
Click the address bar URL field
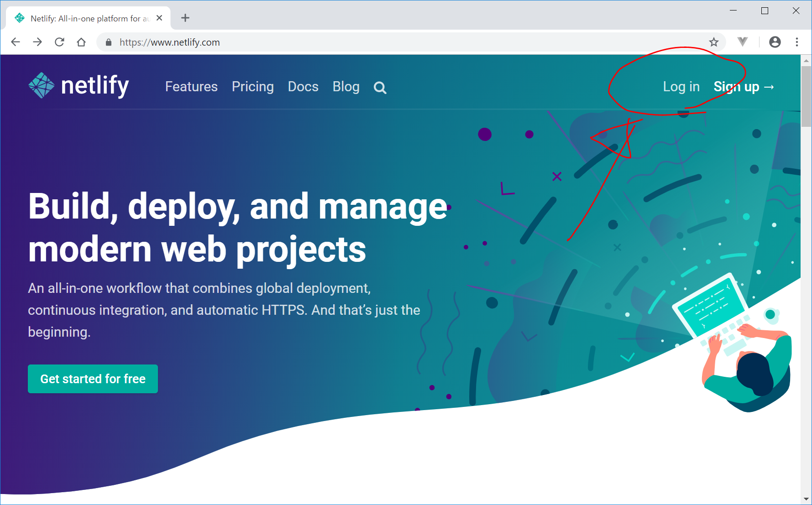point(365,42)
